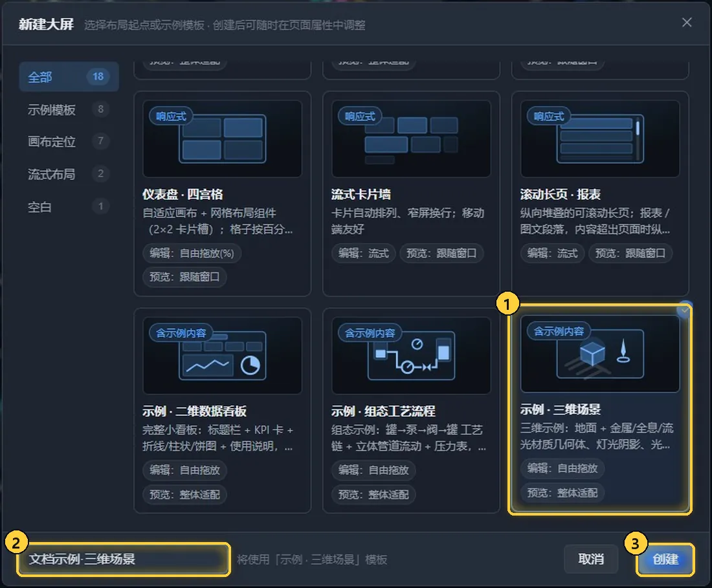
Task: Click 编辑：自由拖放 tag on 三维场景
Action: point(562,468)
